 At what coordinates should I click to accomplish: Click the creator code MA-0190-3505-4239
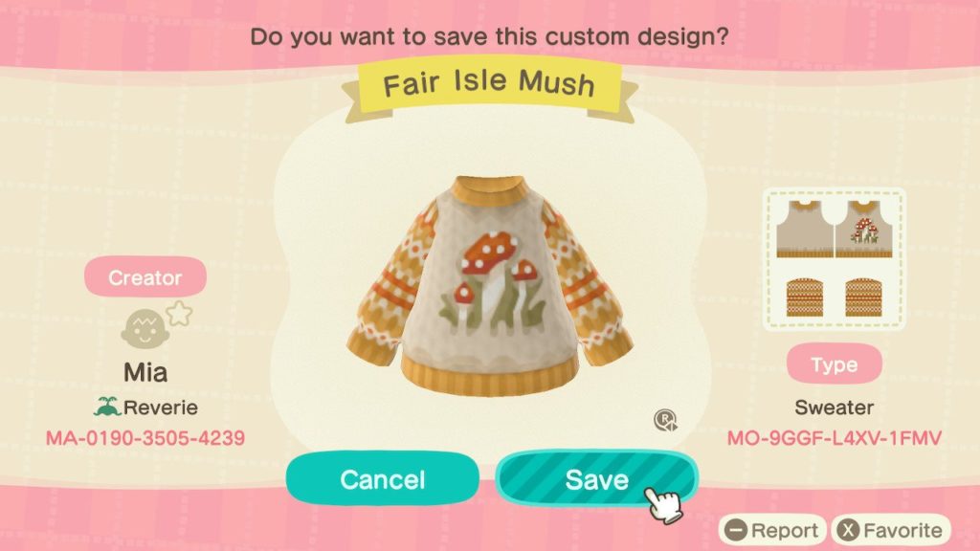coord(145,438)
